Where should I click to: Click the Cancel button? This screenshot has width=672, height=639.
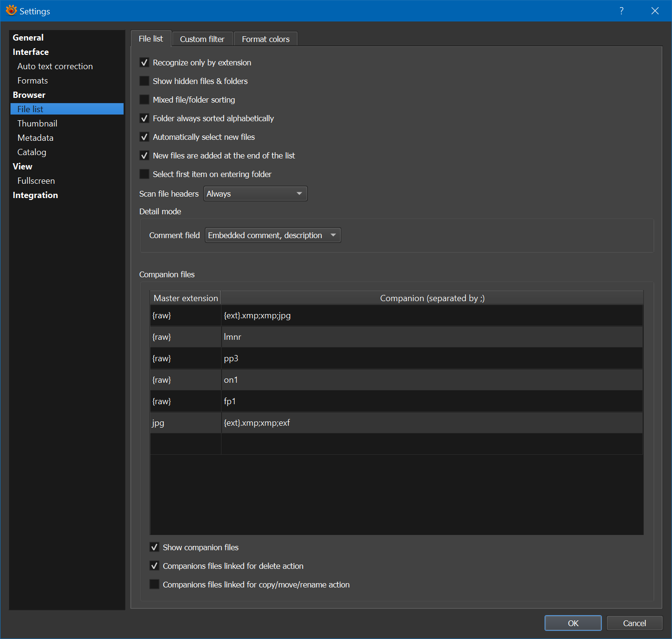634,623
